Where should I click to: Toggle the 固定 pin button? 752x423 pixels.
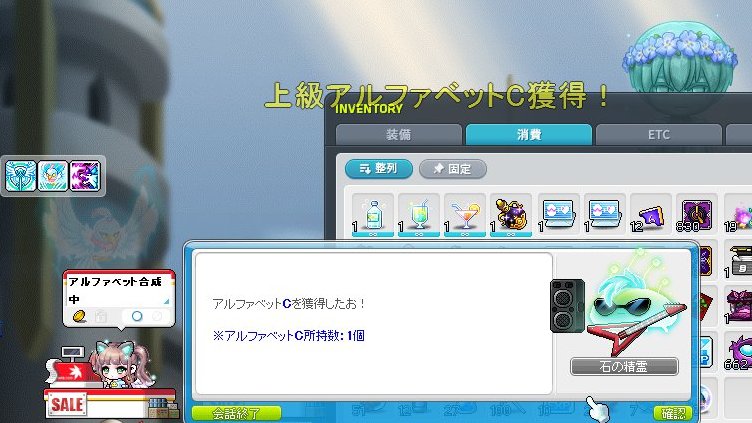pos(453,169)
